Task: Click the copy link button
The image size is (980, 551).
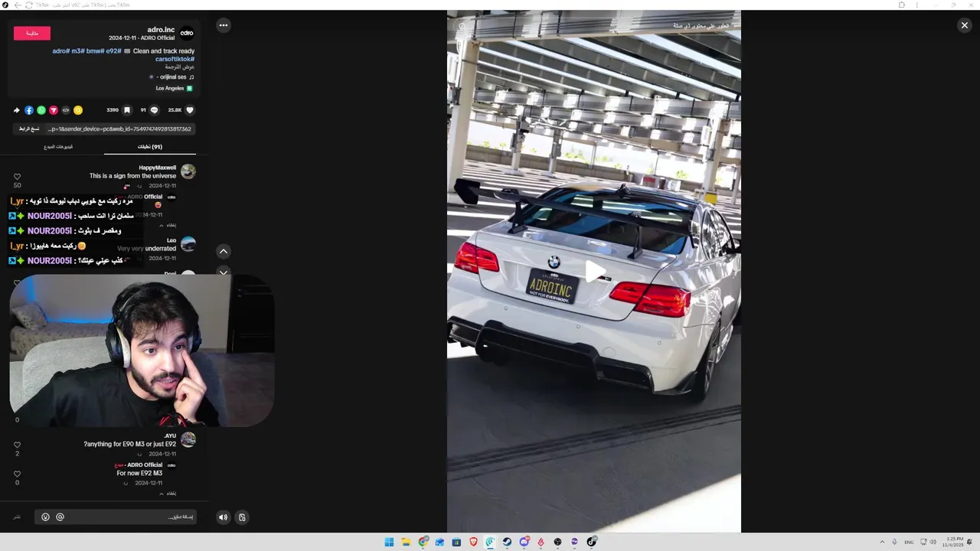Action: pyautogui.click(x=29, y=129)
